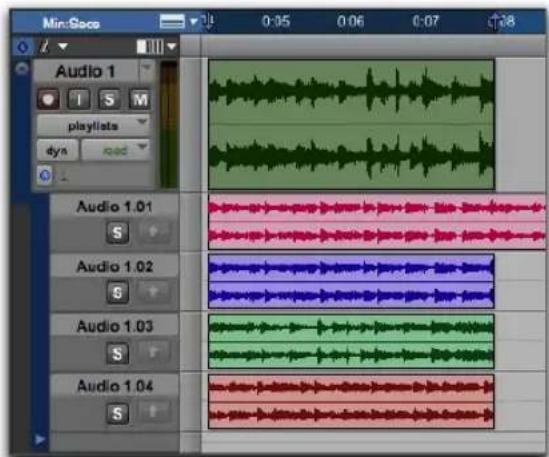Click the Audio 1 level meter

tap(168, 124)
